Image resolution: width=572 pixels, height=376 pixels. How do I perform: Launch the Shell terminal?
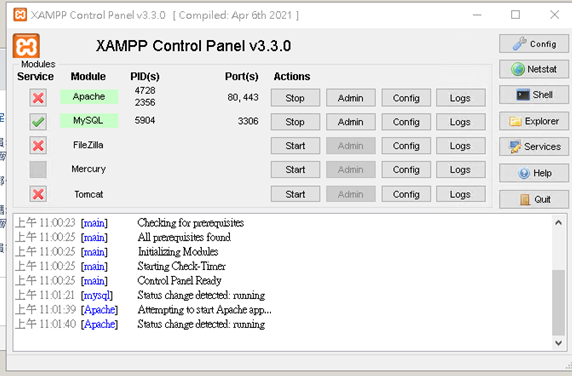click(534, 95)
